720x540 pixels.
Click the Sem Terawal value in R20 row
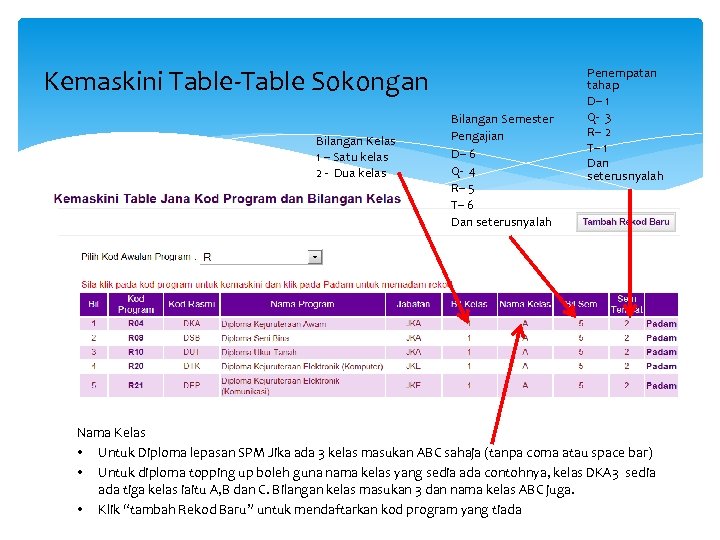click(x=627, y=366)
